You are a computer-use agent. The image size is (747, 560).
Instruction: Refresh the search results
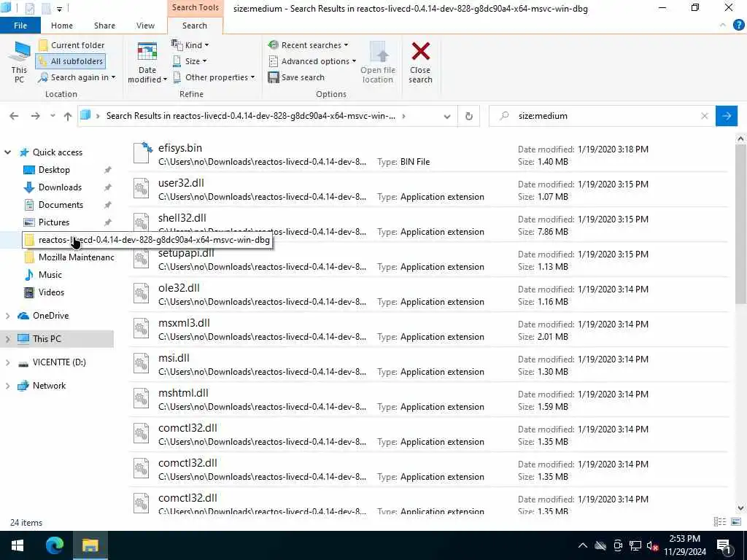point(469,116)
